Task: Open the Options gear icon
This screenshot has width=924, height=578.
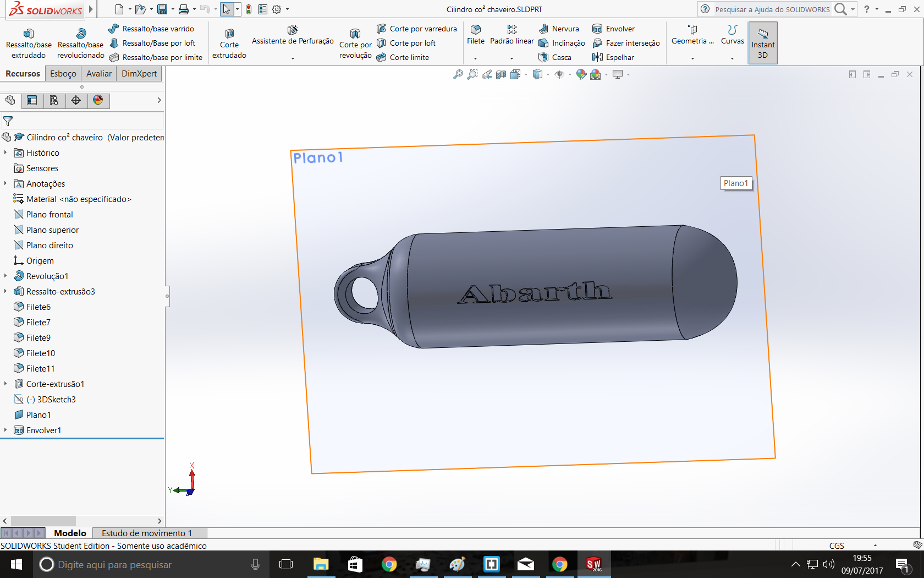Action: 277,9
